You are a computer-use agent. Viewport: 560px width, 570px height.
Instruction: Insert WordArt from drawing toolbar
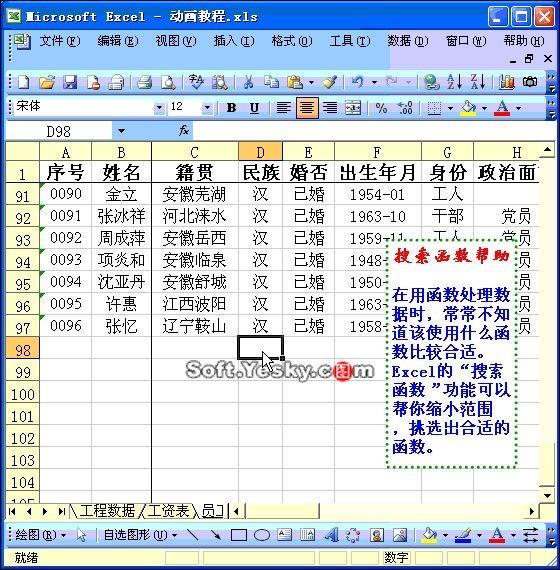pos(331,535)
